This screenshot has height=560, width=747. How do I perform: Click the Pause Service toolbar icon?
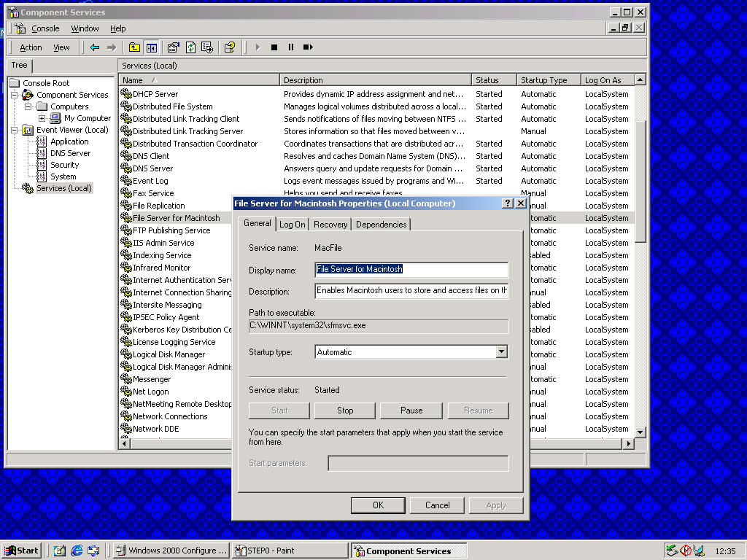290,47
